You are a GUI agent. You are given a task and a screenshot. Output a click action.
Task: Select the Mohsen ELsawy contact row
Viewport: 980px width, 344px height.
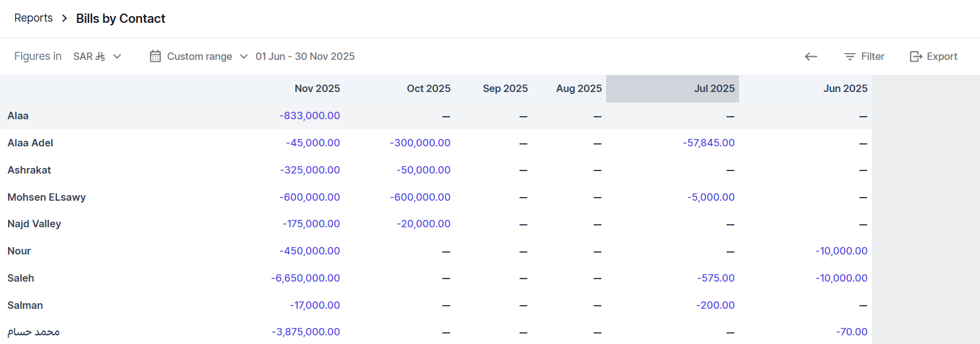(46, 197)
